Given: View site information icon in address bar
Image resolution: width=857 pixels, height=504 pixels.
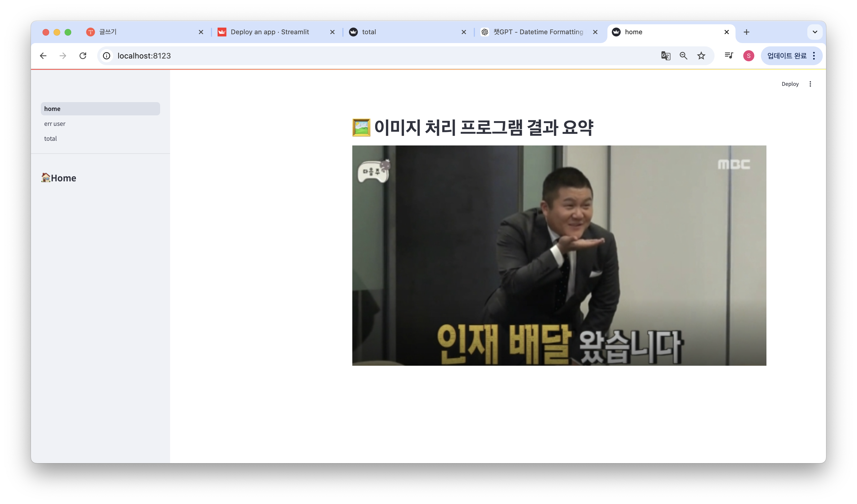Looking at the screenshot, I should tap(107, 56).
